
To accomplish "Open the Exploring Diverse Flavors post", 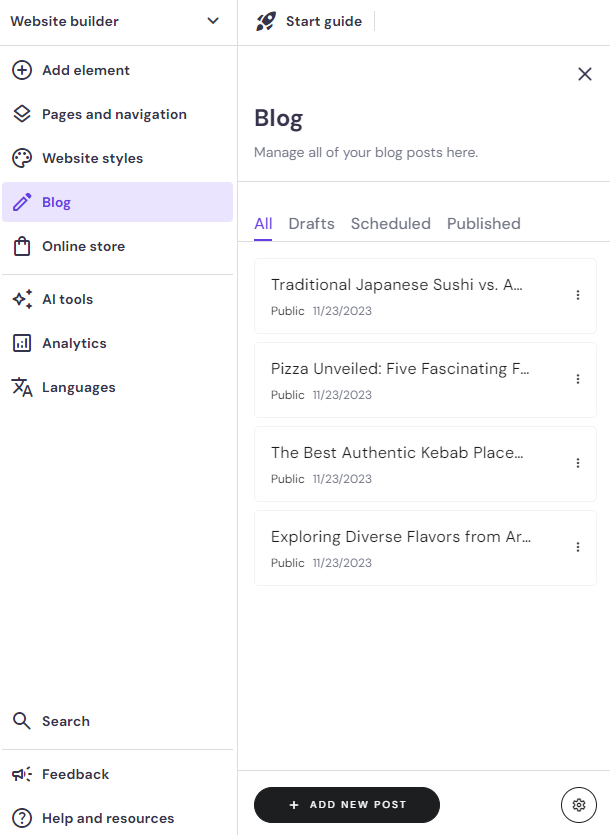I will (400, 537).
